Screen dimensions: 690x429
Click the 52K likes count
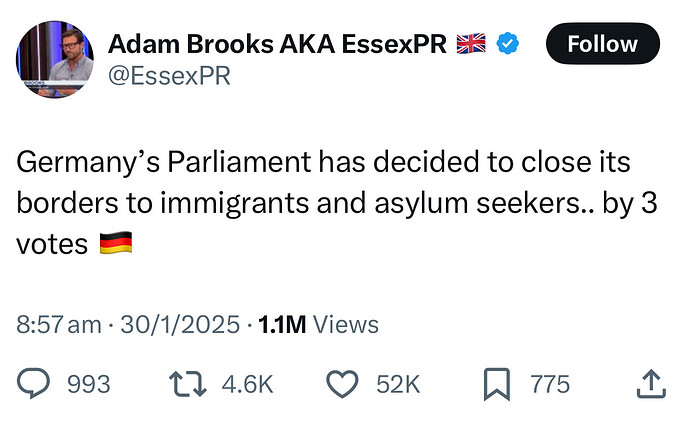click(398, 384)
